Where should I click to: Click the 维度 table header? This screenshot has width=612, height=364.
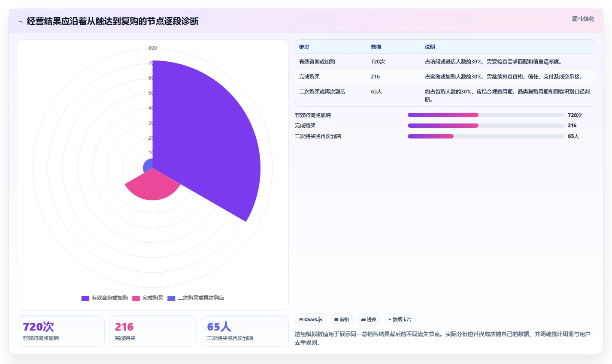pos(304,47)
